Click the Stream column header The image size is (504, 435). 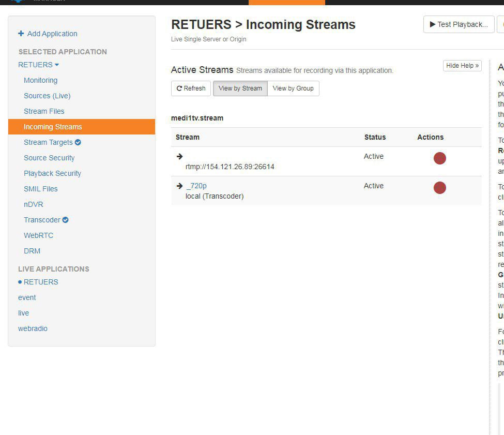(x=188, y=137)
